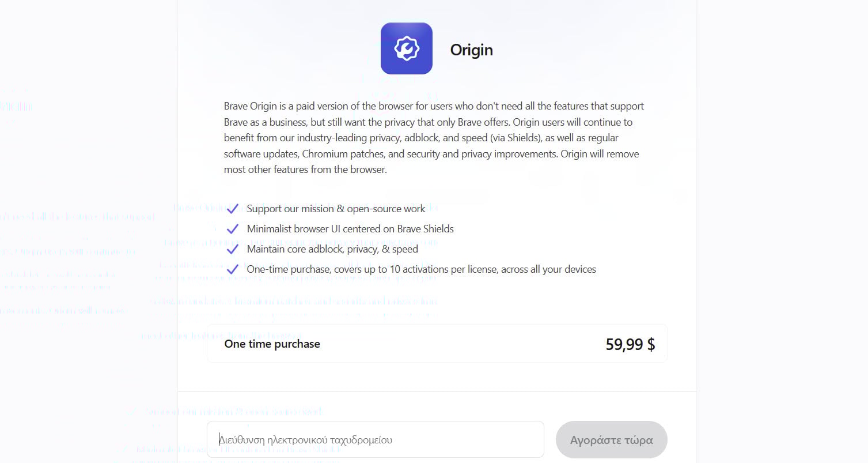This screenshot has height=463, width=868.
Task: Click the Origin wrench badge icon
Action: (406, 48)
